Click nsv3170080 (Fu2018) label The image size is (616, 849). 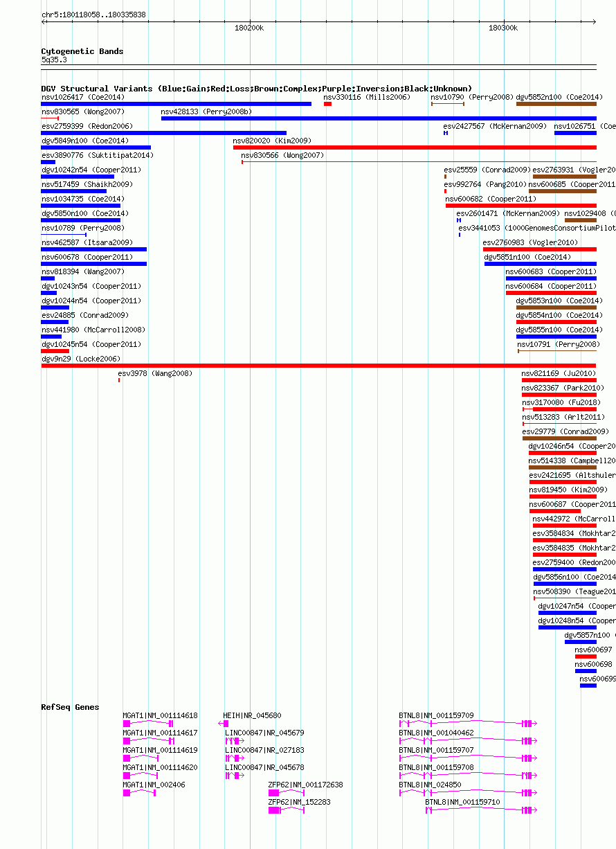coord(561,403)
